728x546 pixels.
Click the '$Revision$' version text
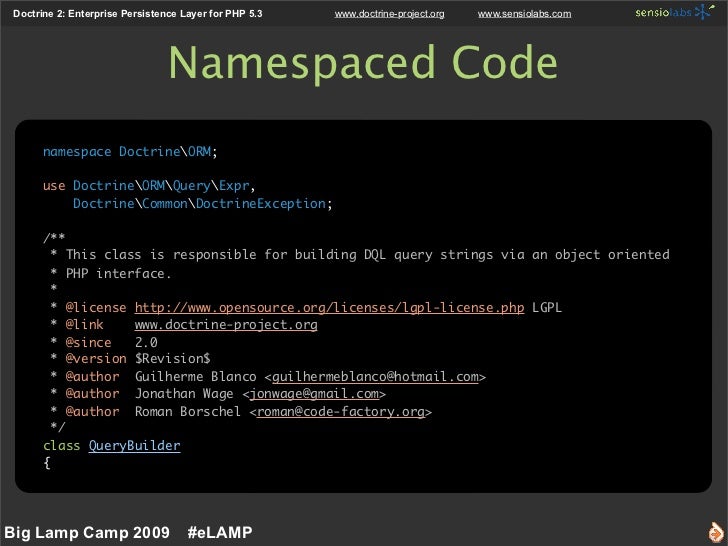click(172, 358)
